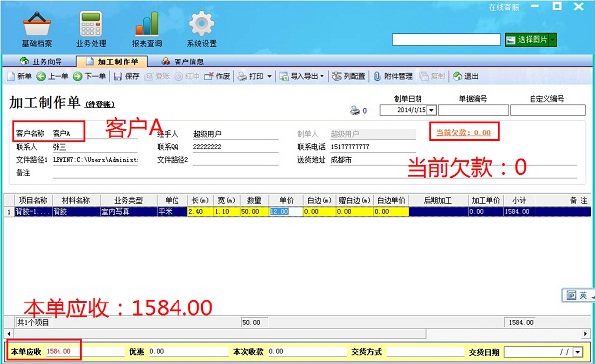Expand the 选择图片 dropdown arrow
This screenshot has height=364, width=595.
click(x=553, y=39)
